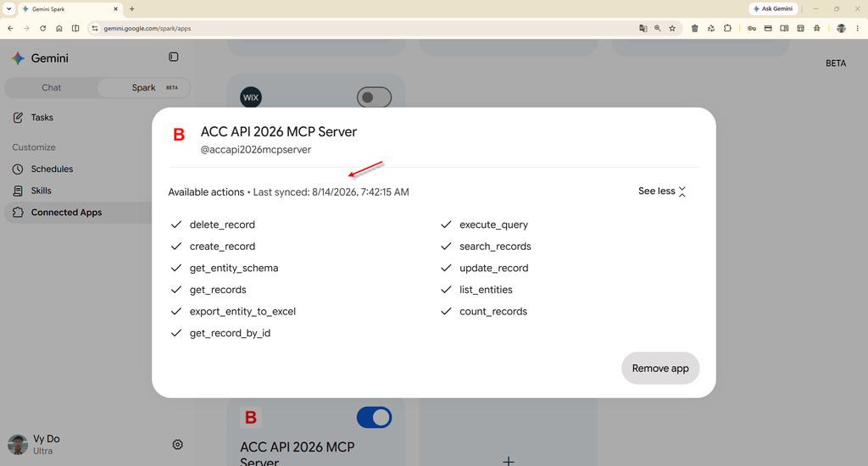The width and height of the screenshot is (868, 466).
Task: Click the password key icon in toolbar
Action: [x=752, y=28]
